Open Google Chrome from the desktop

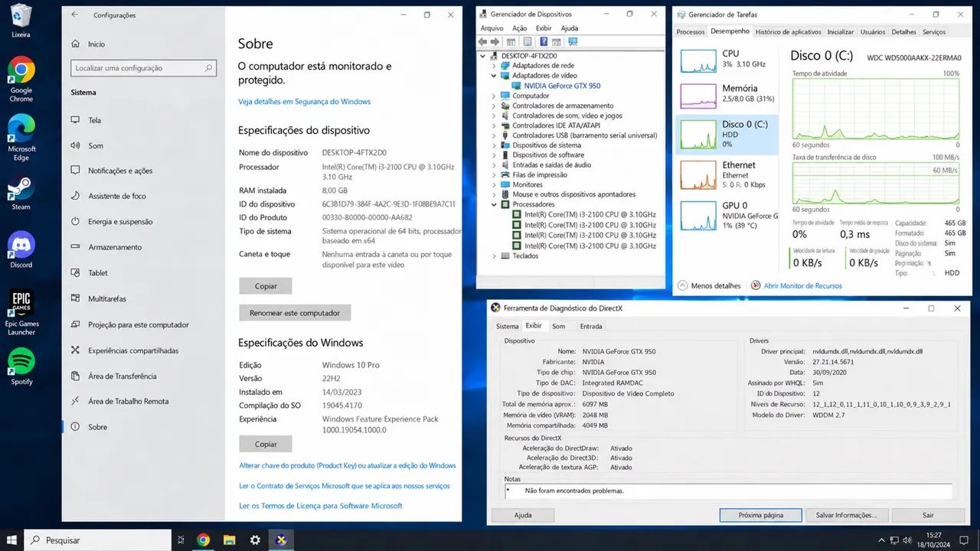tap(21, 79)
